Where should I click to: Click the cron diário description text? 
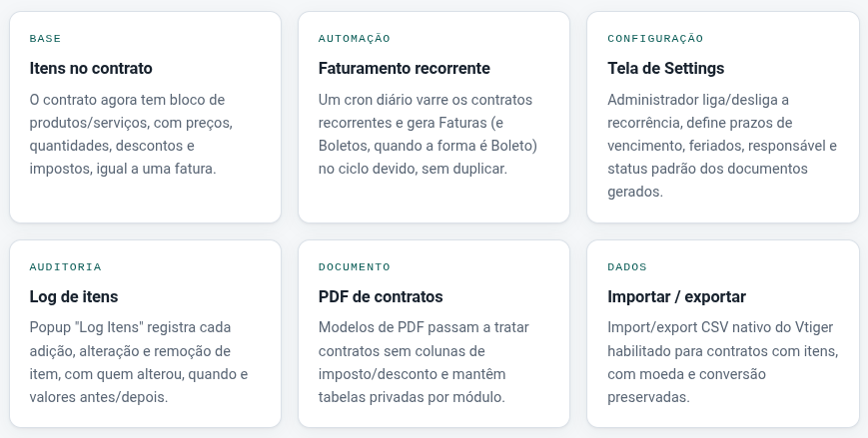click(x=428, y=134)
